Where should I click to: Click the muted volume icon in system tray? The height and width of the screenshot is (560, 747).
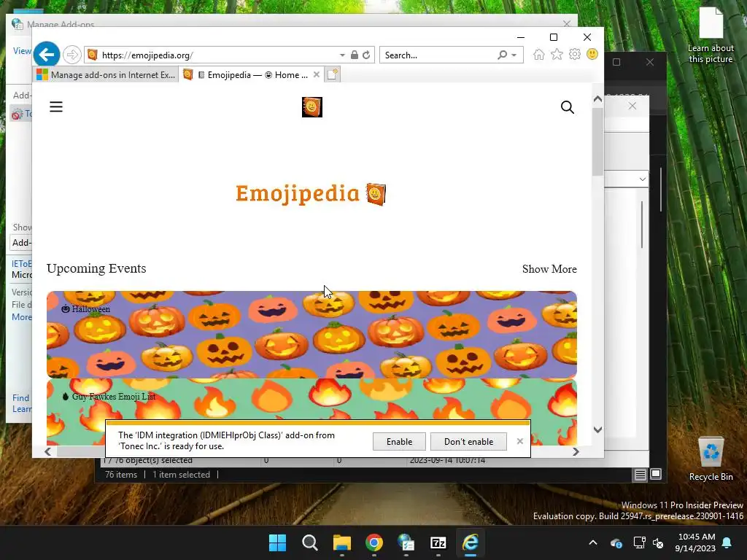pyautogui.click(x=658, y=542)
